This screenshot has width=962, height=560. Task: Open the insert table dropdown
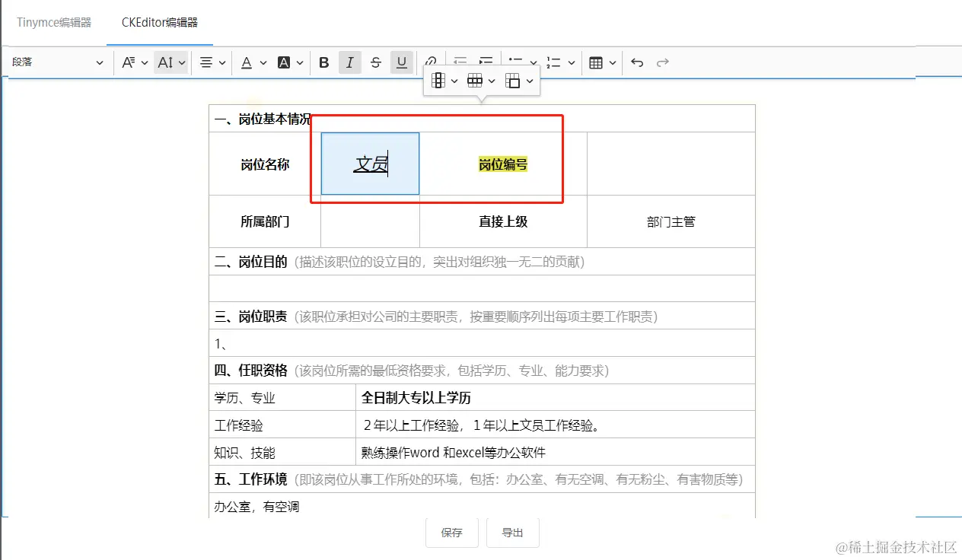[603, 62]
